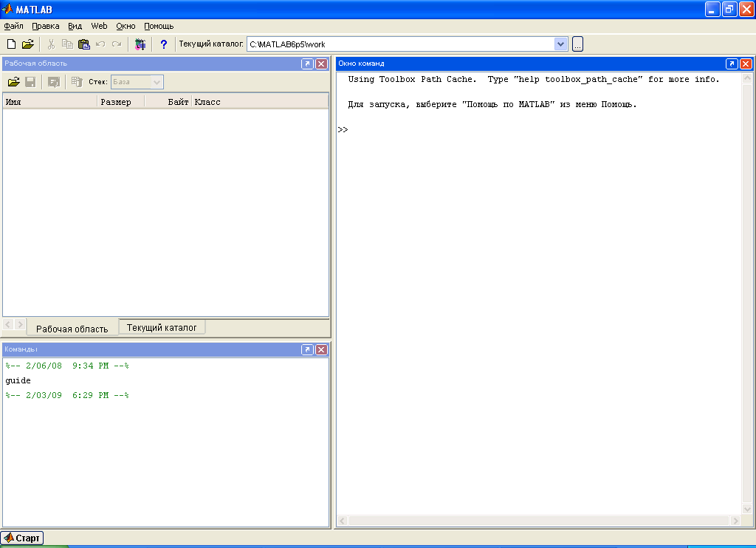
Task: Open Help with the question mark icon
Action: 163,44
